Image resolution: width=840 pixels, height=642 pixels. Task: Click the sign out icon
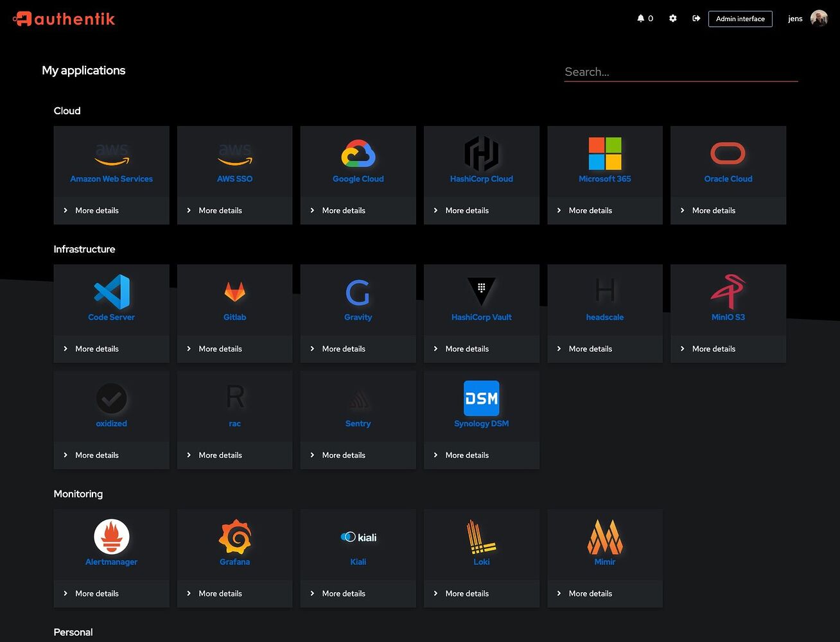[696, 19]
